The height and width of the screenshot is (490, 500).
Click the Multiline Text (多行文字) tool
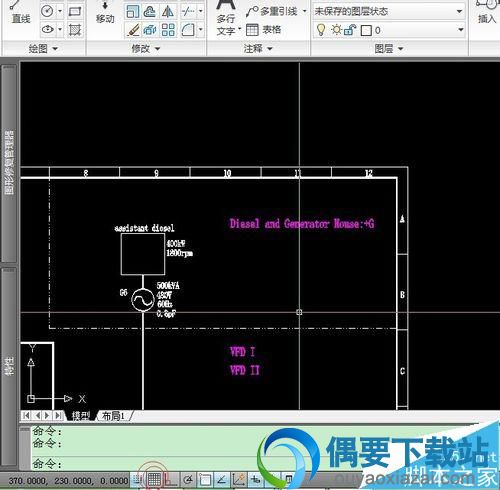tap(226, 17)
